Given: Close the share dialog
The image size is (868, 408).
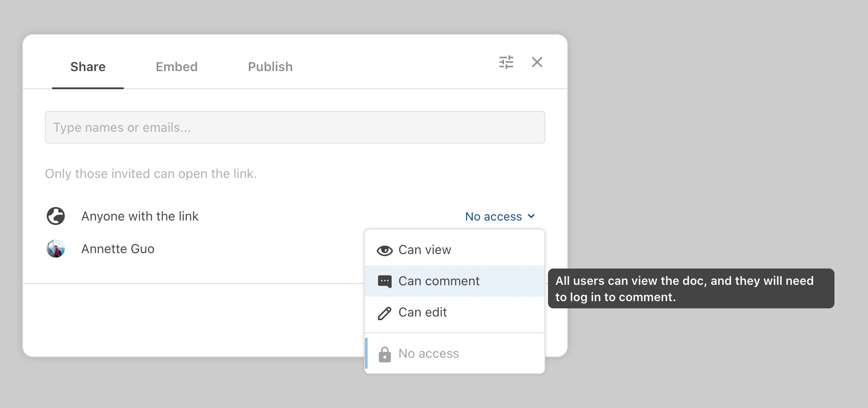Looking at the screenshot, I should pyautogui.click(x=537, y=62).
